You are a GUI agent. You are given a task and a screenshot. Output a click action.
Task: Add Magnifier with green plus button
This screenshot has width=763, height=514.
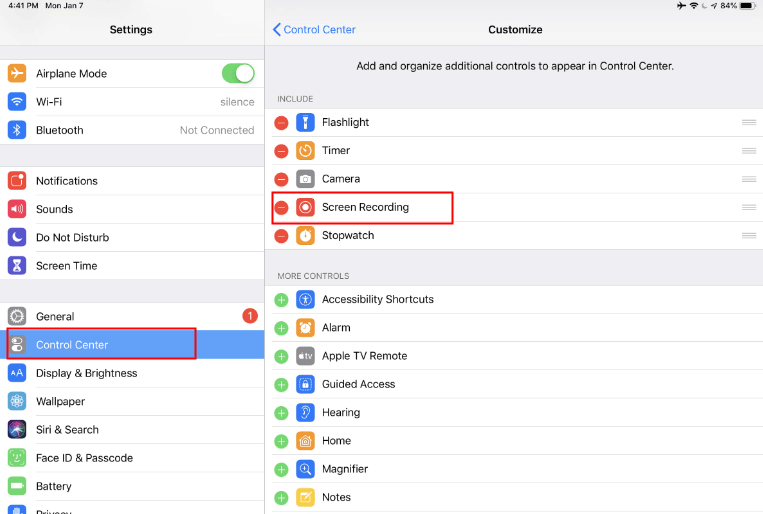coord(281,469)
